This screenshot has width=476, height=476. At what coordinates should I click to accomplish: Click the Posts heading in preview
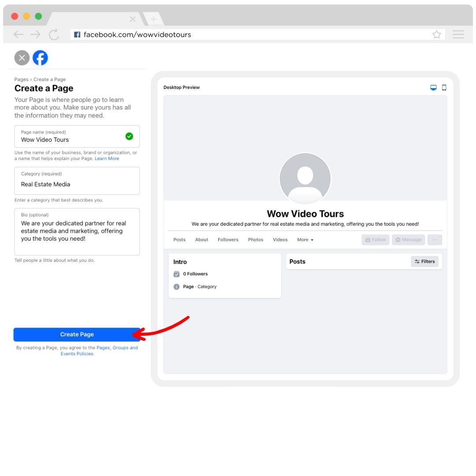[x=297, y=262]
